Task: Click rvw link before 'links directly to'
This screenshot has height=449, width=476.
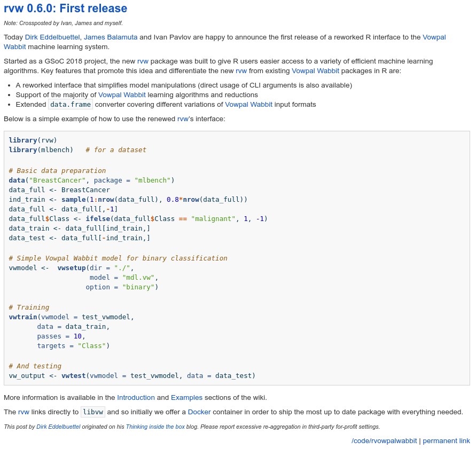Action: (24, 412)
